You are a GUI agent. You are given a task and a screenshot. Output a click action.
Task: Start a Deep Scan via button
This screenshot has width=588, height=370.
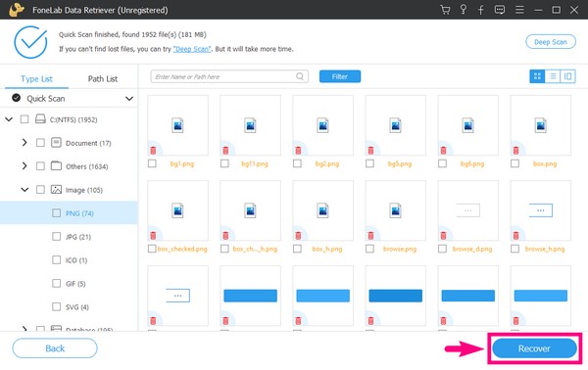click(551, 41)
